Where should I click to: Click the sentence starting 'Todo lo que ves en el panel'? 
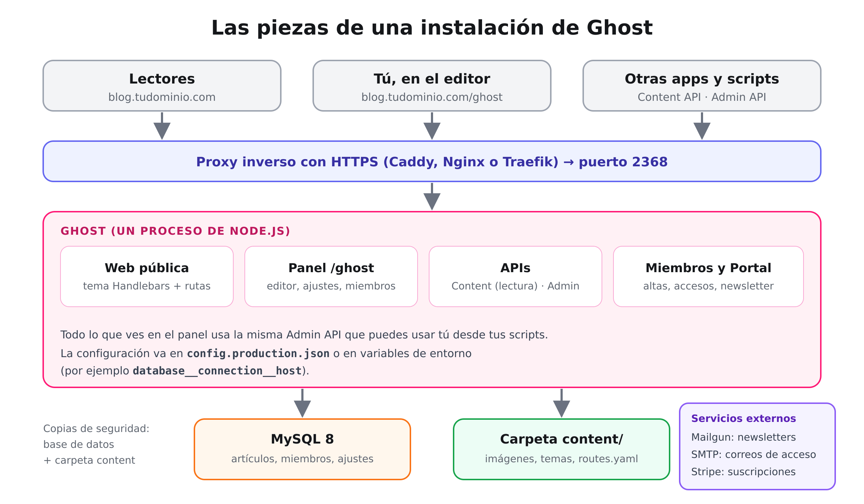tap(304, 335)
